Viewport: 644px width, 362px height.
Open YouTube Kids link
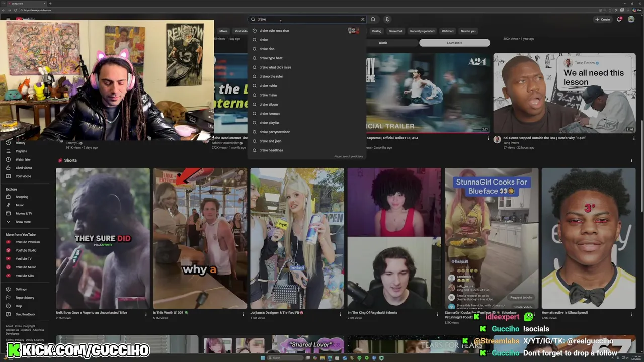[24, 276]
